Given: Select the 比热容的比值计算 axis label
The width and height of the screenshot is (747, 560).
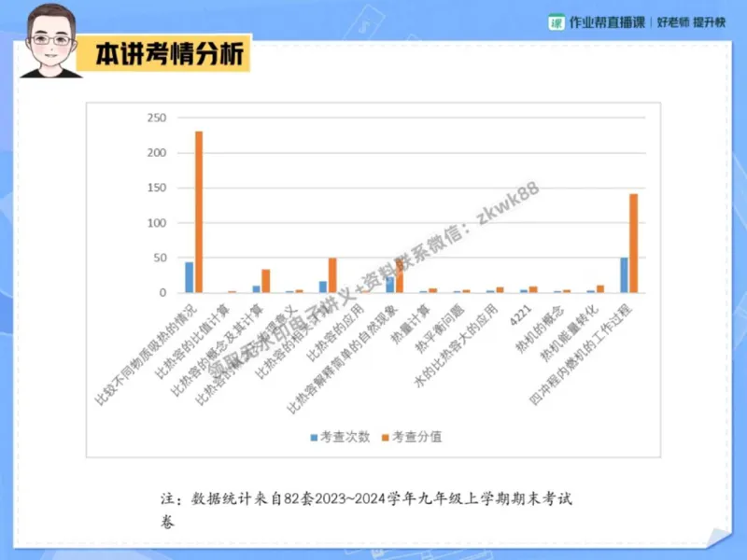Looking at the screenshot, I should [192, 342].
